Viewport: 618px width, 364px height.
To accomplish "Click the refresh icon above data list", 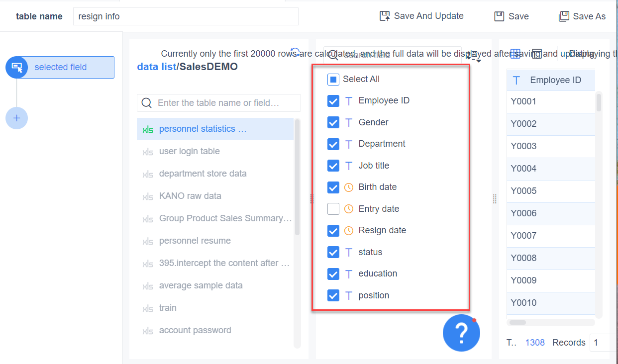I will point(295,52).
